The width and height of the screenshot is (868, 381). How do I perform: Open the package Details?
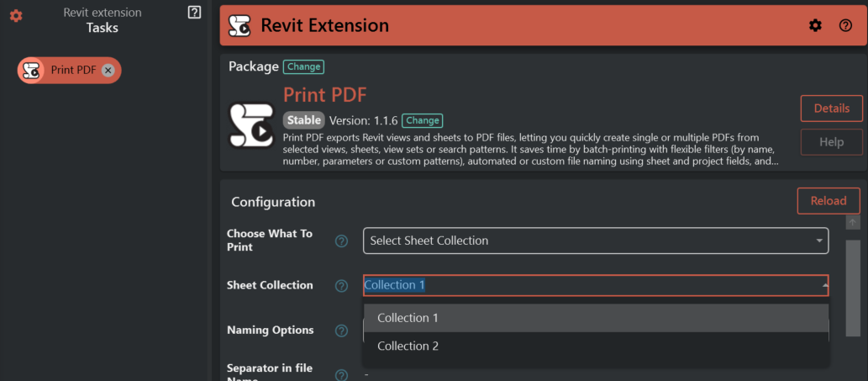[x=831, y=108]
